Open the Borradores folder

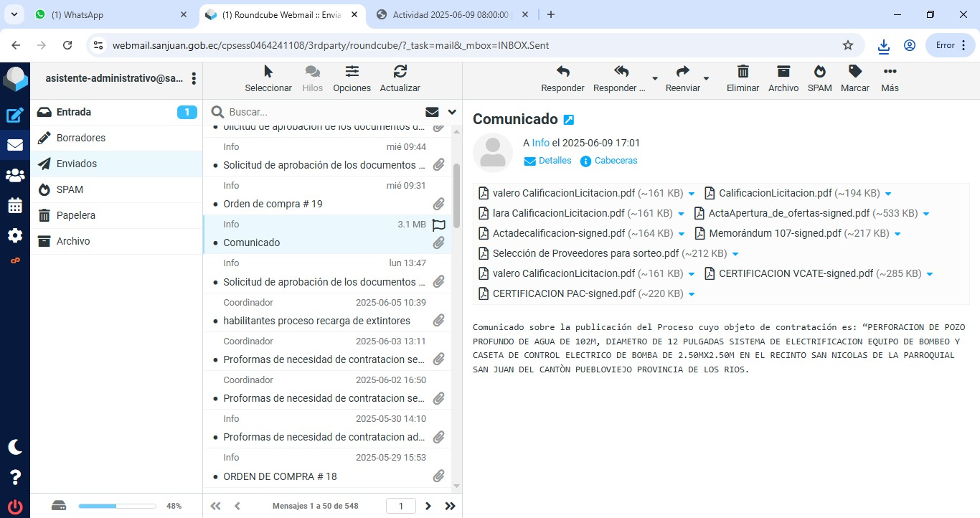pyautogui.click(x=81, y=138)
